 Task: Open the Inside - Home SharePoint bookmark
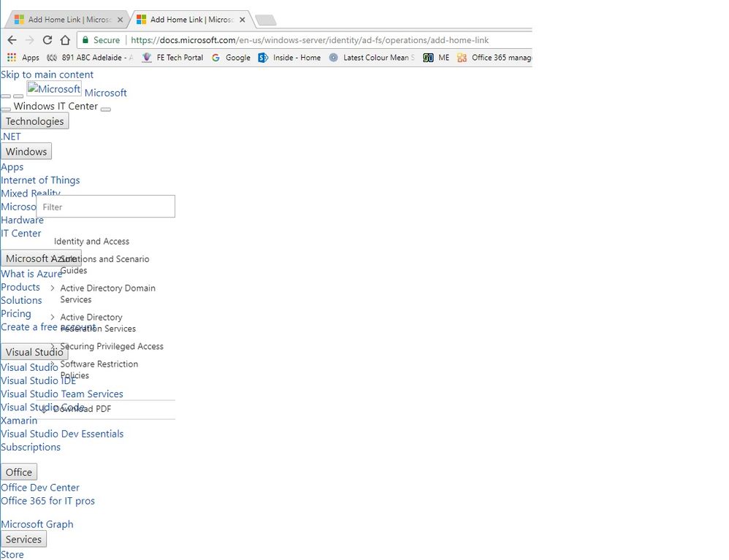[289, 58]
